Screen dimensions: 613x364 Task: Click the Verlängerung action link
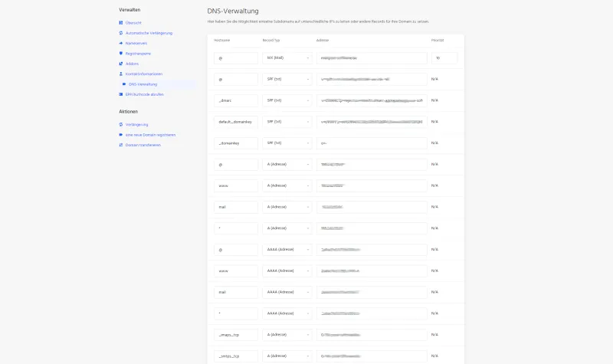pyautogui.click(x=136, y=124)
